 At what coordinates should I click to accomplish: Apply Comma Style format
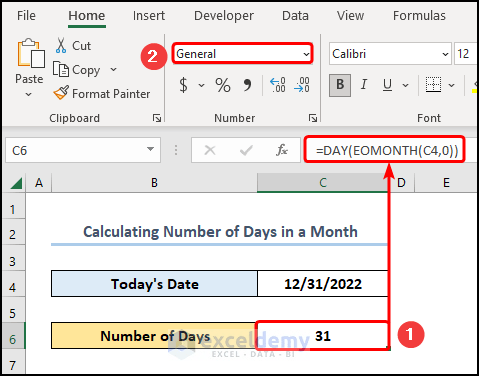(x=247, y=85)
